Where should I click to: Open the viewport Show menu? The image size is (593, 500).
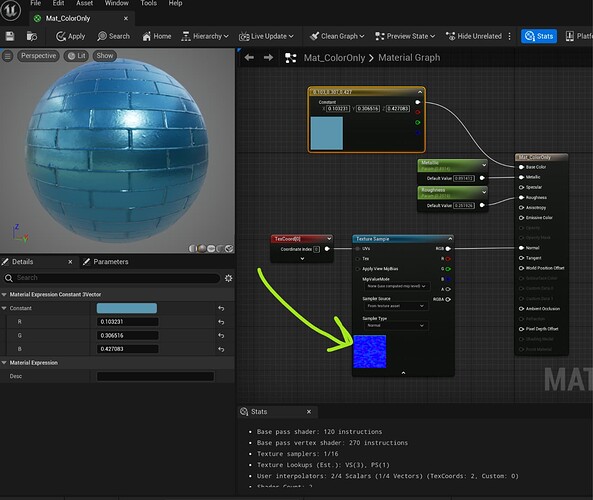point(104,56)
